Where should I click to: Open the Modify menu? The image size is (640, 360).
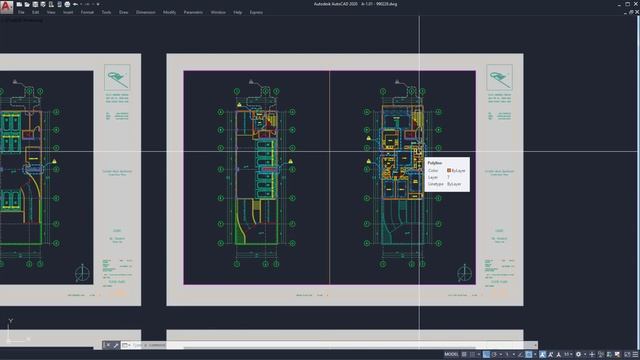169,12
